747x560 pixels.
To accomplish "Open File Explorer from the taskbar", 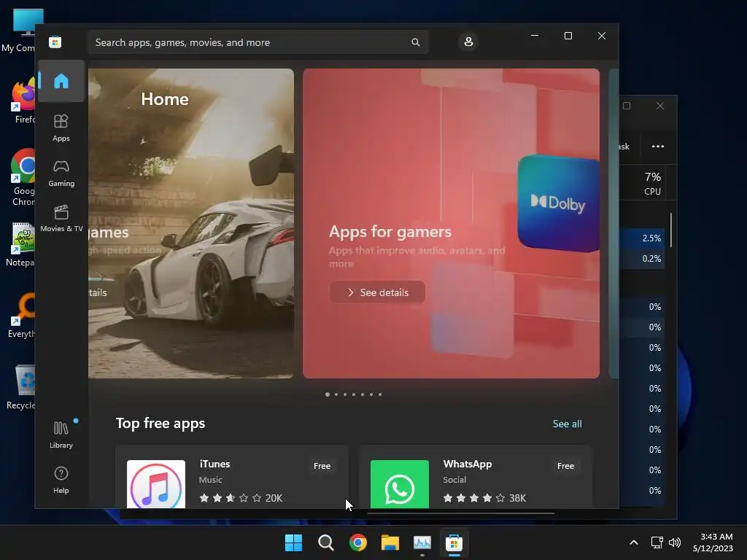I will click(x=390, y=542).
